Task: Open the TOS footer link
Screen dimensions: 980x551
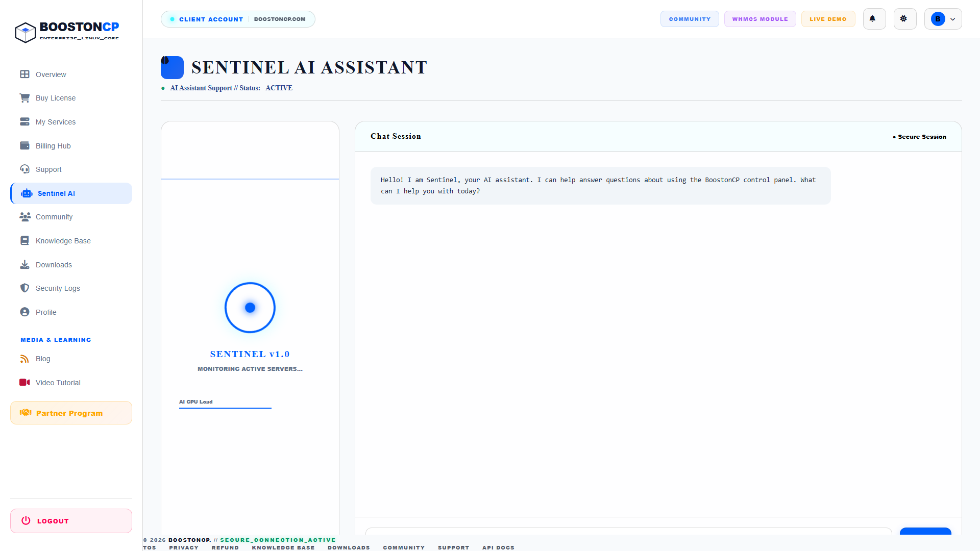Action: point(150,547)
